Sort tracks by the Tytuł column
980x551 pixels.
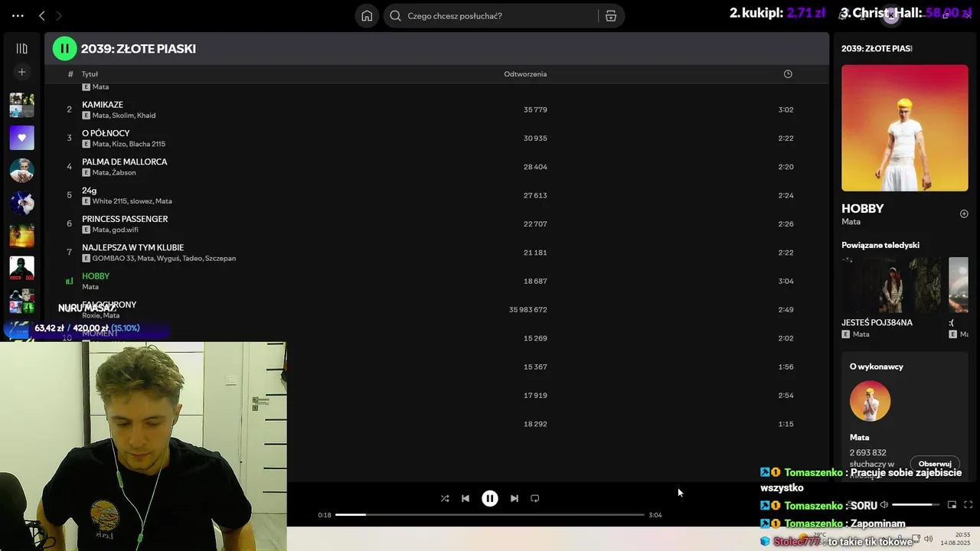coord(90,74)
